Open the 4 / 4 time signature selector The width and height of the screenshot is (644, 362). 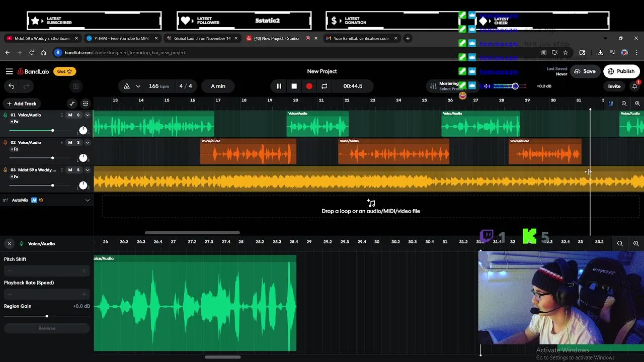coord(186,86)
